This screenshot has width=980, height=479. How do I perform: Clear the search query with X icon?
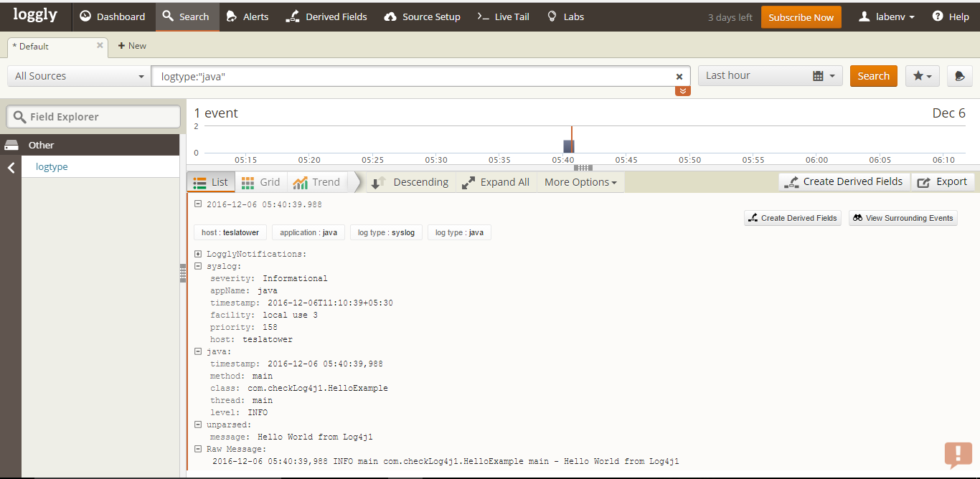tap(679, 76)
